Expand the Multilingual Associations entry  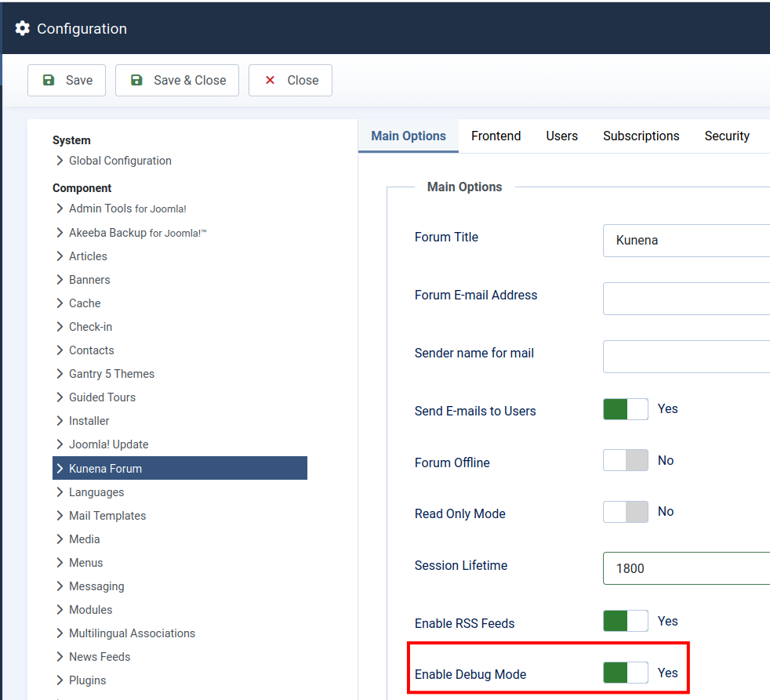(x=132, y=633)
